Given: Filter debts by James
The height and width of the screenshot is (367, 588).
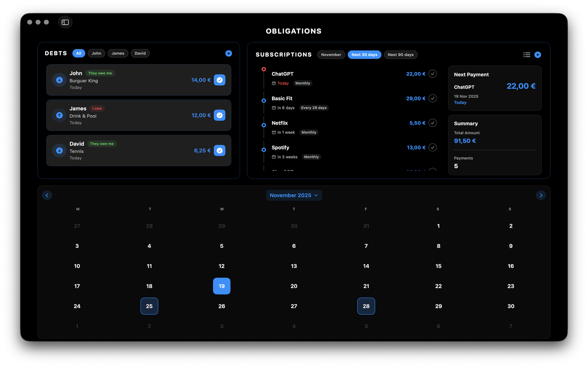Looking at the screenshot, I should tap(118, 53).
